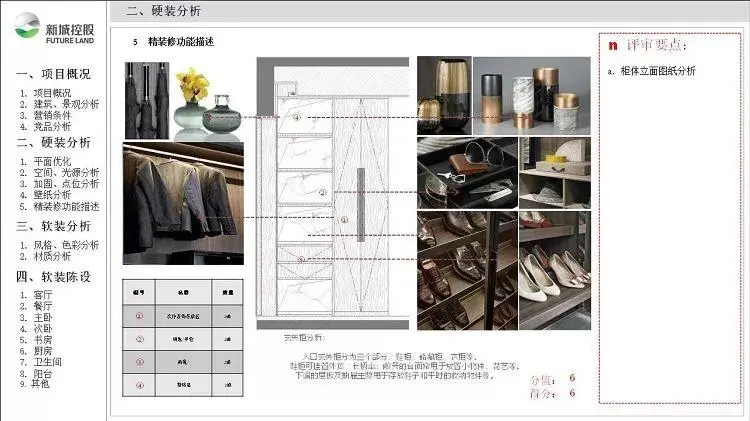
Task: Select 精装修功能描述 in the sidebar list
Action: pyautogui.click(x=65, y=206)
